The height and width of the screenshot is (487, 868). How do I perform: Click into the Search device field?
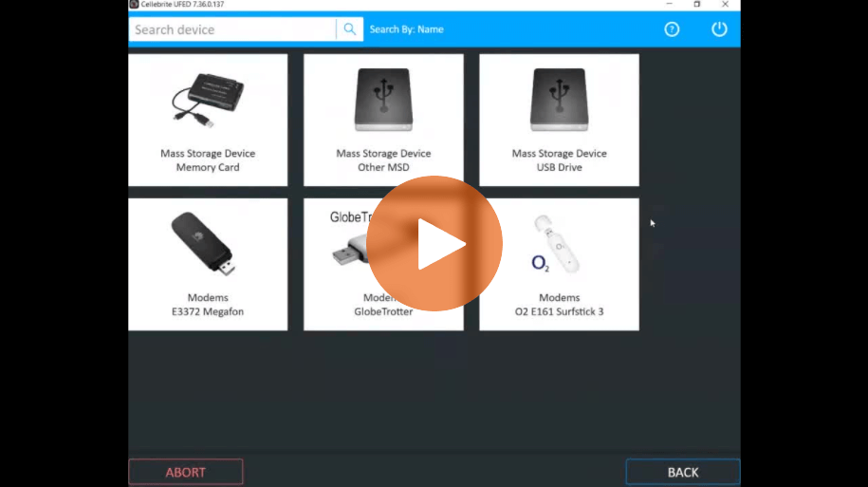pos(232,29)
